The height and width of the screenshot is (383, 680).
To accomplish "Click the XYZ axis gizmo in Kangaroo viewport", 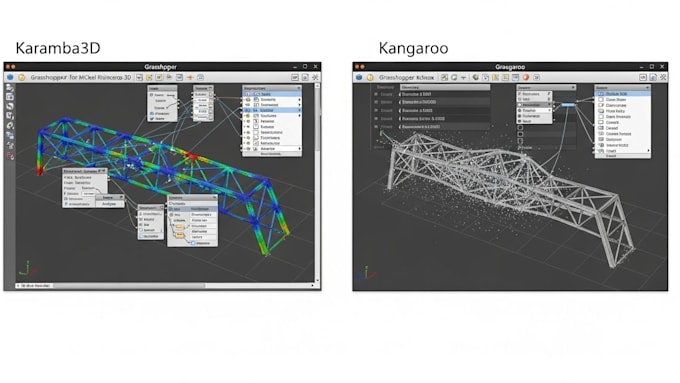I will pyautogui.click(x=367, y=274).
